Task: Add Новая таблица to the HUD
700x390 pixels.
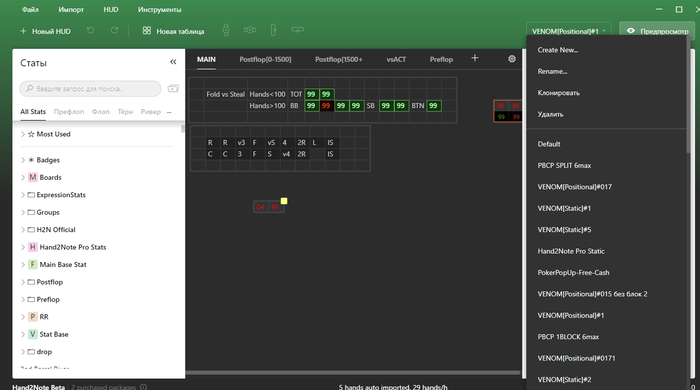Action: click(x=174, y=31)
